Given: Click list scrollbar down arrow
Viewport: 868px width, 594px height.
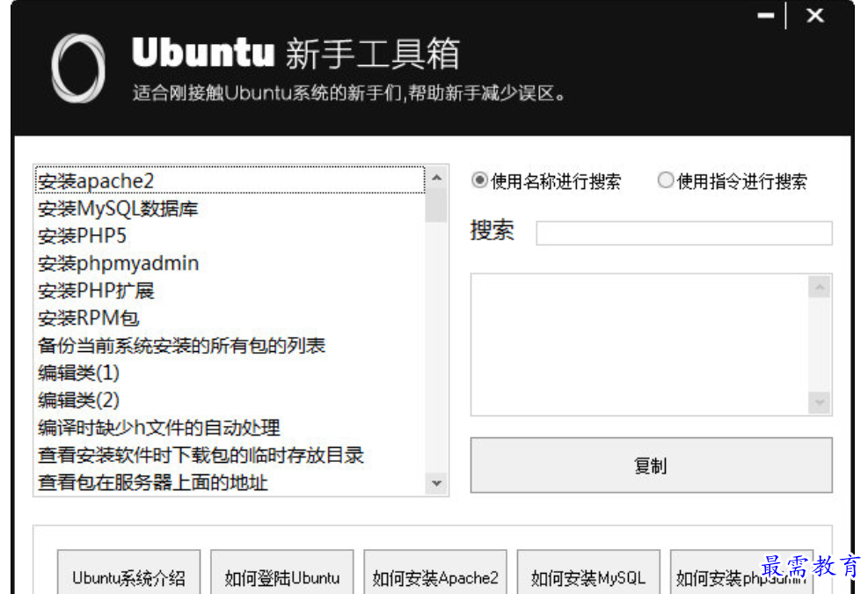Looking at the screenshot, I should [436, 483].
